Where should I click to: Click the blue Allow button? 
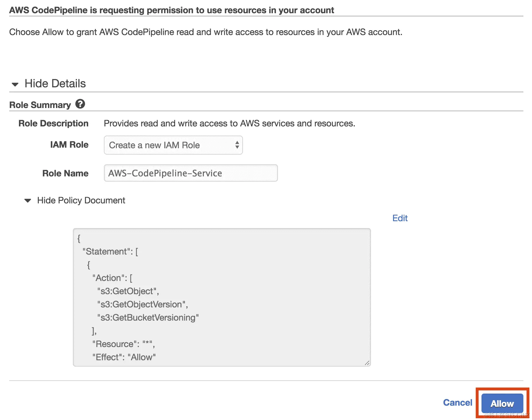502,403
